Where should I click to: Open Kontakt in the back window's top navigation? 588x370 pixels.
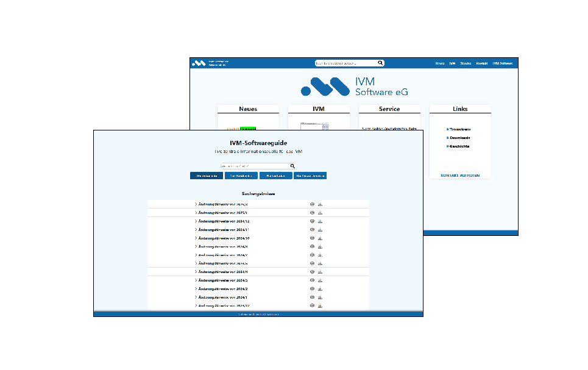482,63
